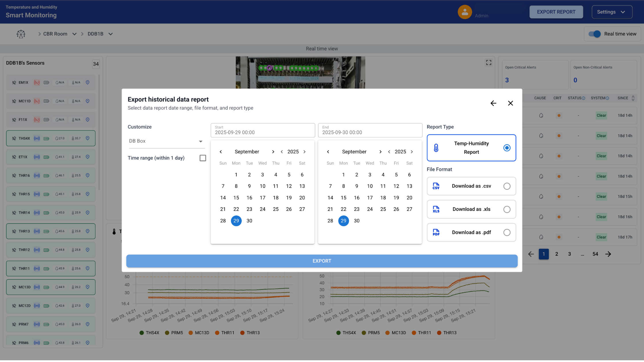Viewport: 644px width, 362px height.
Task: Check the Time range within 1 day box
Action: pos(203,158)
